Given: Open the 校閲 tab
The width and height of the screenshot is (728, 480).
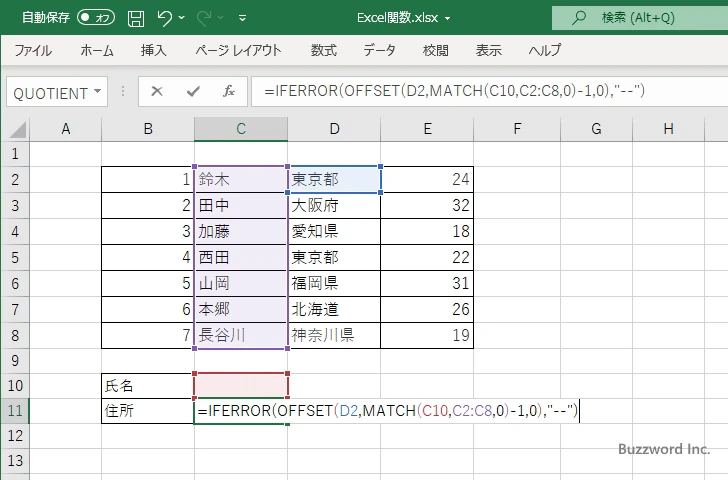Looking at the screenshot, I should point(436,50).
